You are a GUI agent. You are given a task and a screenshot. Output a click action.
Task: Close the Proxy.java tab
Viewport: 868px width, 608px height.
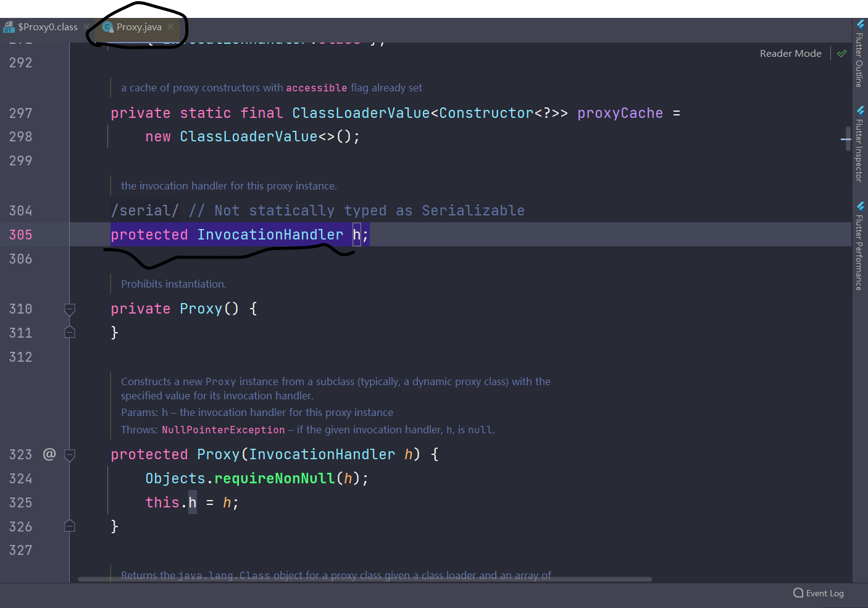click(x=170, y=27)
